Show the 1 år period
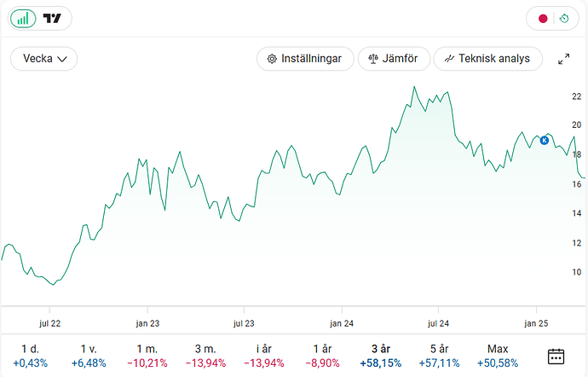588x377 pixels. pyautogui.click(x=322, y=356)
